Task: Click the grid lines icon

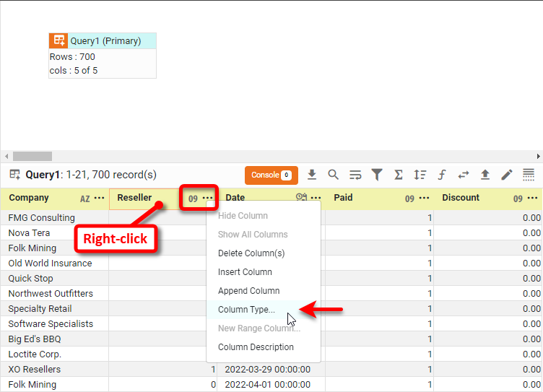Action: tap(529, 175)
